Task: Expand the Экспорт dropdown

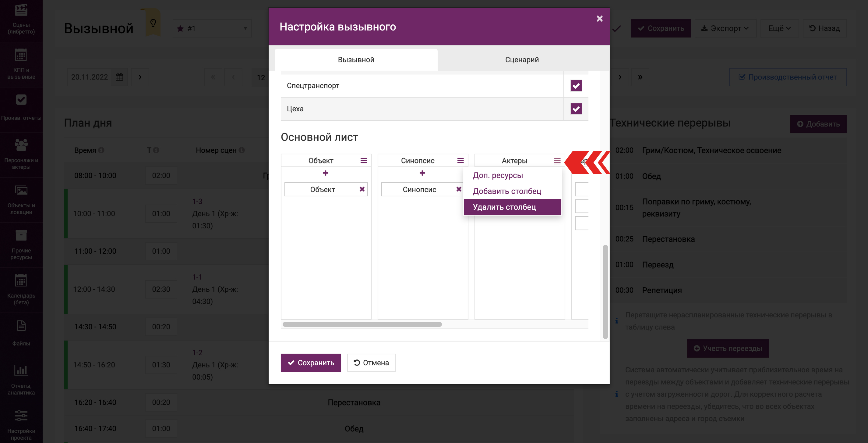Action: pyautogui.click(x=726, y=28)
